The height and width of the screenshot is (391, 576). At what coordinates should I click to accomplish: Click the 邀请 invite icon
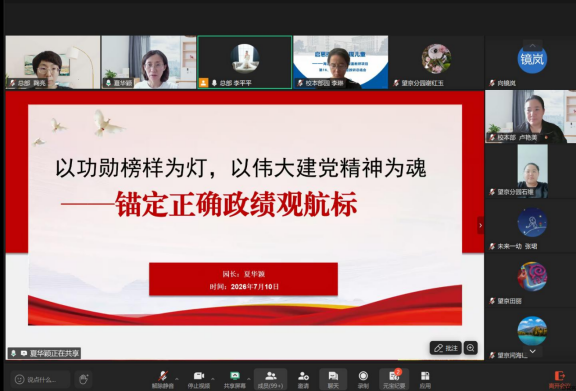coord(303,380)
